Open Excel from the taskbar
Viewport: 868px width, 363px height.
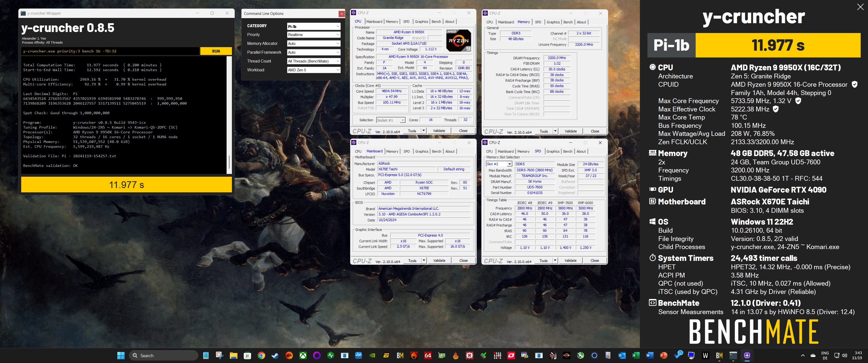click(x=636, y=355)
